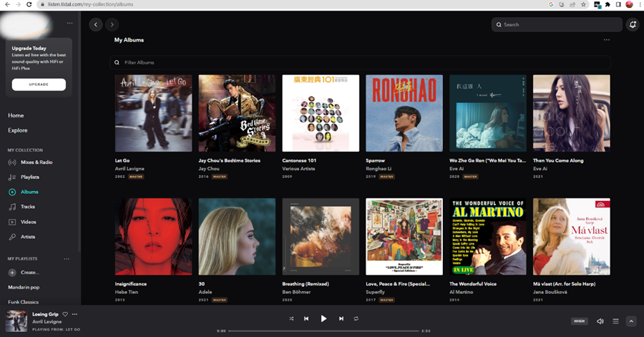Open Home in the sidebar
644x337 pixels.
(16, 115)
